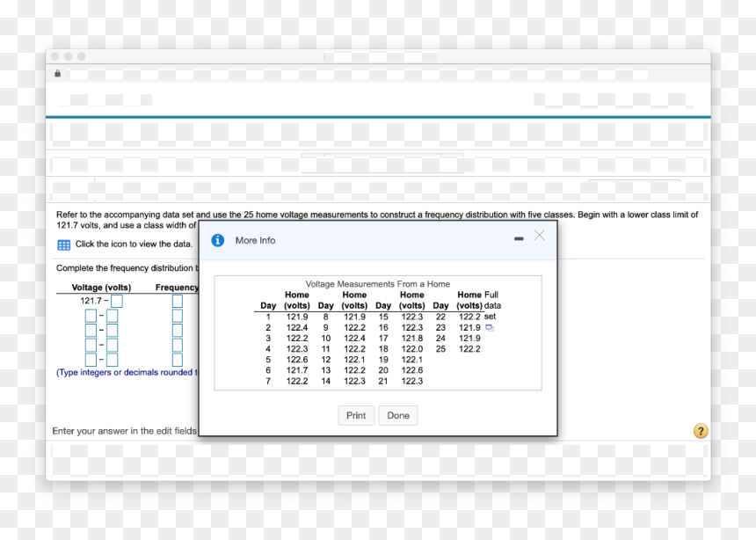Click the Print button
The width and height of the screenshot is (756, 540).
pyautogui.click(x=356, y=415)
